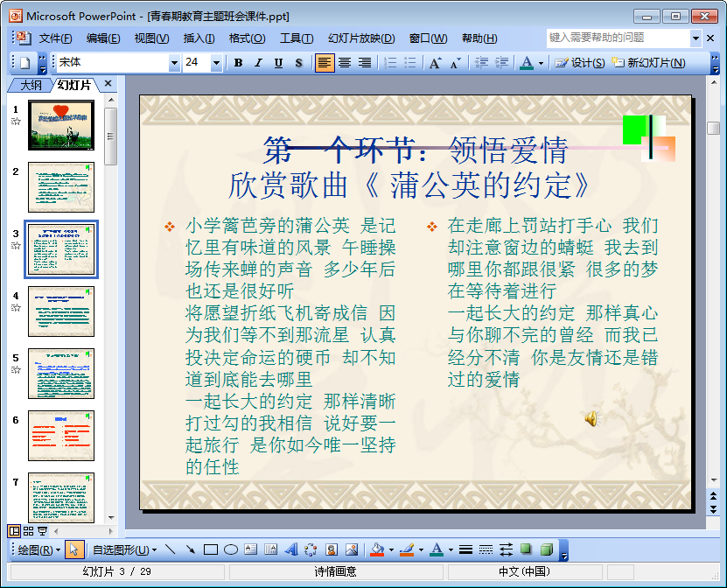The height and width of the screenshot is (588, 727).
Task: Decrease indent level
Action: [481, 63]
